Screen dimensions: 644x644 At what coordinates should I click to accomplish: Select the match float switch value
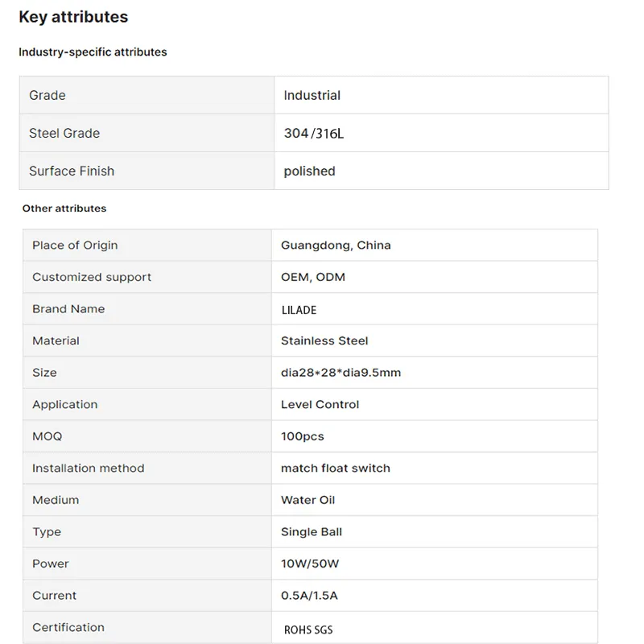point(336,468)
